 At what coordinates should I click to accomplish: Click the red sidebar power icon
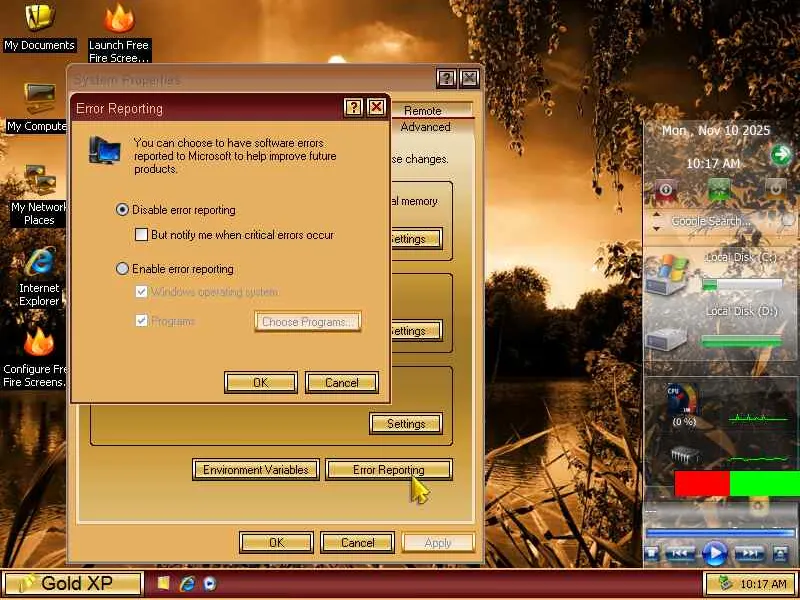(665, 190)
